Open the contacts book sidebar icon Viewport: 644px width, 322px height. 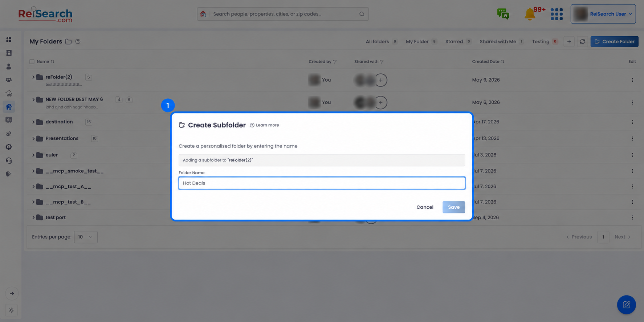click(9, 53)
